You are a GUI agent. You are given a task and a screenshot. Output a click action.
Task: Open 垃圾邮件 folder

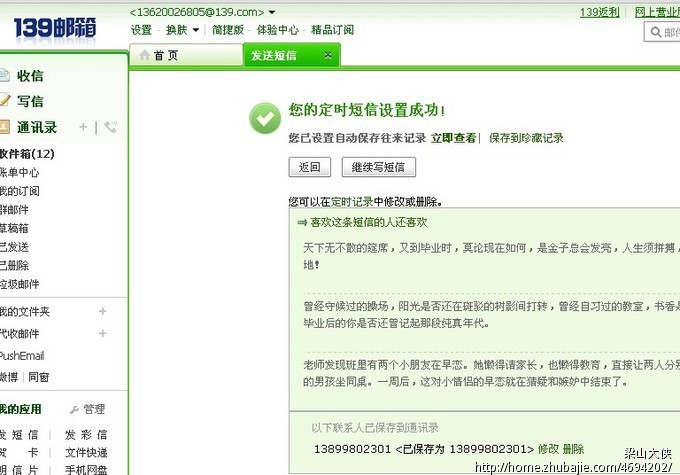[20, 284]
